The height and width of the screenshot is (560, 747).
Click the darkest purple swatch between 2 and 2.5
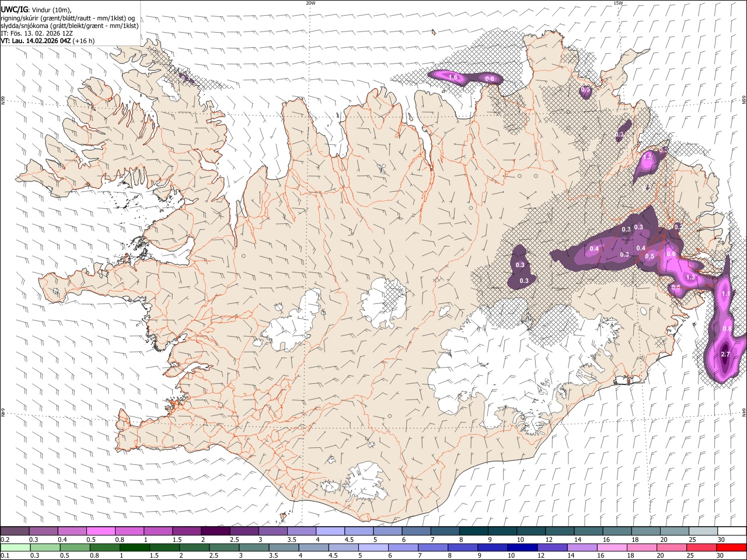point(215,531)
